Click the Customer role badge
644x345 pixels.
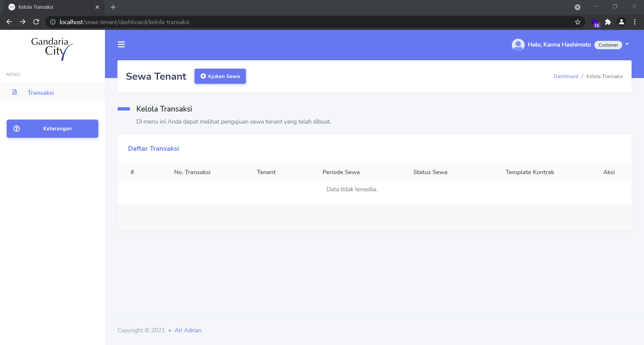tap(608, 45)
